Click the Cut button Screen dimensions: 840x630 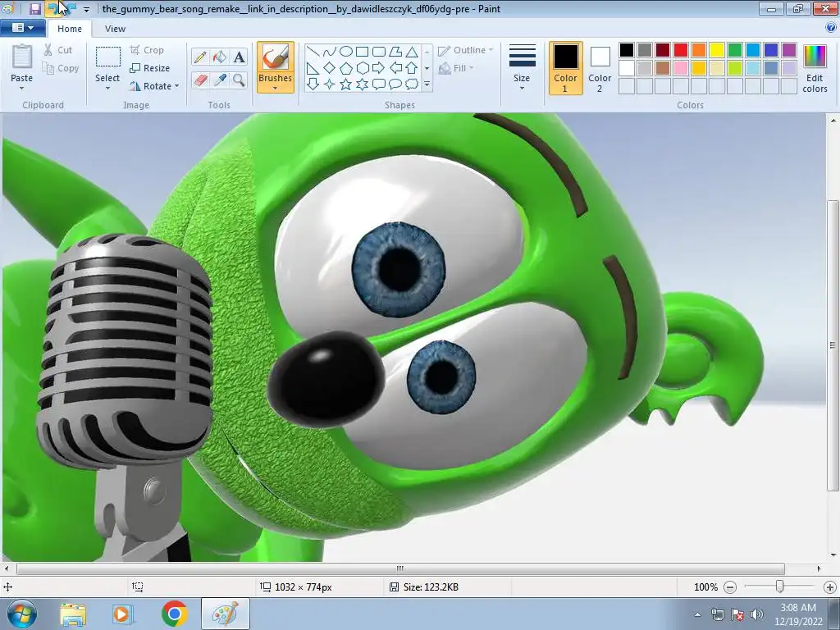[58, 50]
